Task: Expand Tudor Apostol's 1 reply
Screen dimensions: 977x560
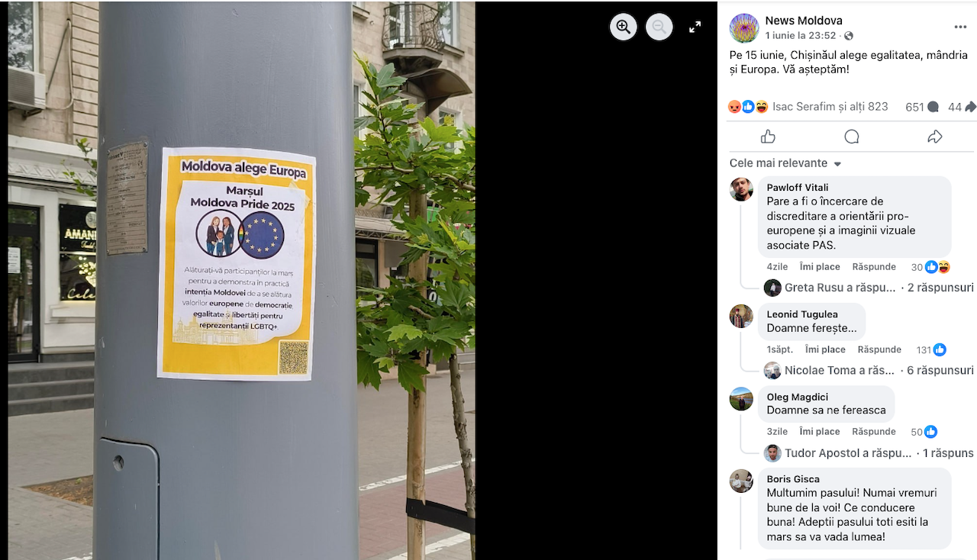Action: pos(869,453)
